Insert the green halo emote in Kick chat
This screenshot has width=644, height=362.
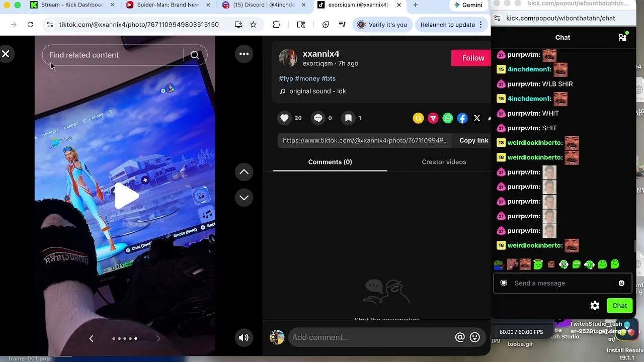(x=538, y=264)
